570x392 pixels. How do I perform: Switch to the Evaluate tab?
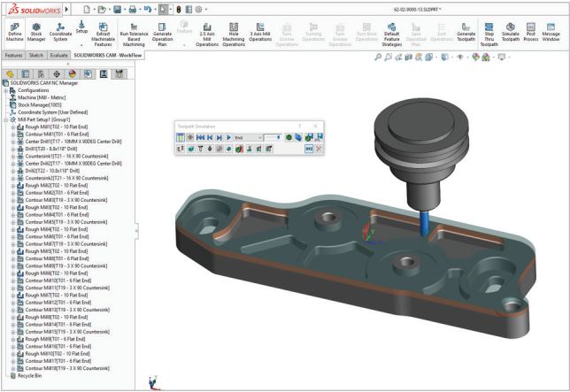[x=59, y=55]
